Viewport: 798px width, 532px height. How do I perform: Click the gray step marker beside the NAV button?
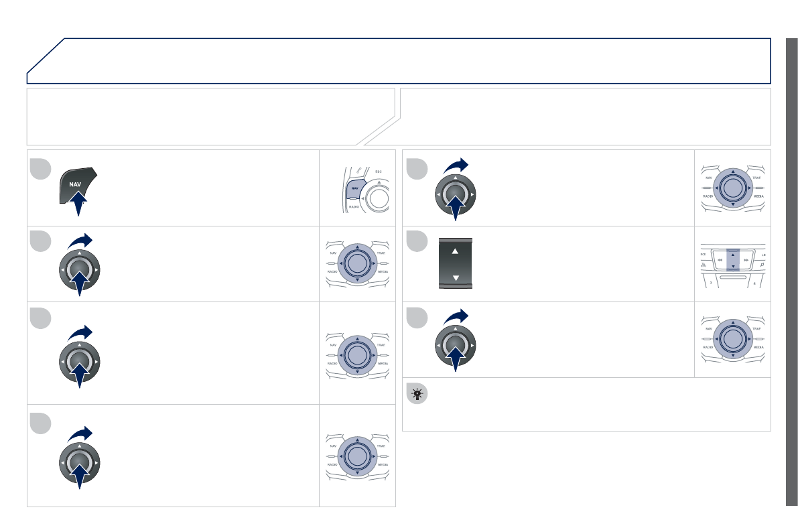(40, 169)
